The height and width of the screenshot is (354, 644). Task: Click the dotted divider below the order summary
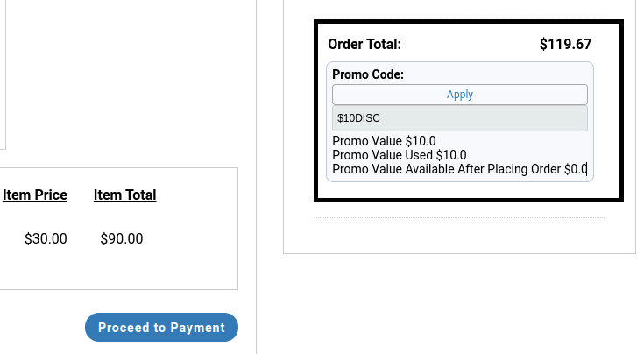pyautogui.click(x=459, y=217)
